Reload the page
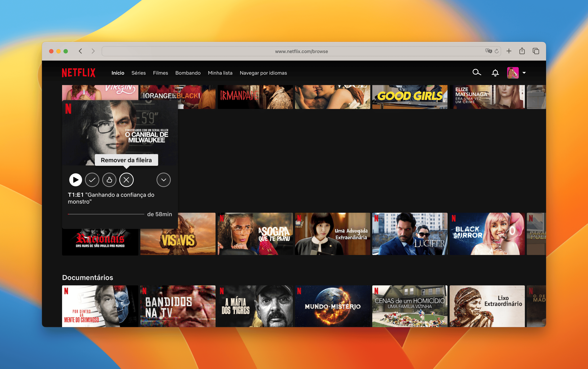Viewport: 588px width, 369px height. point(496,51)
